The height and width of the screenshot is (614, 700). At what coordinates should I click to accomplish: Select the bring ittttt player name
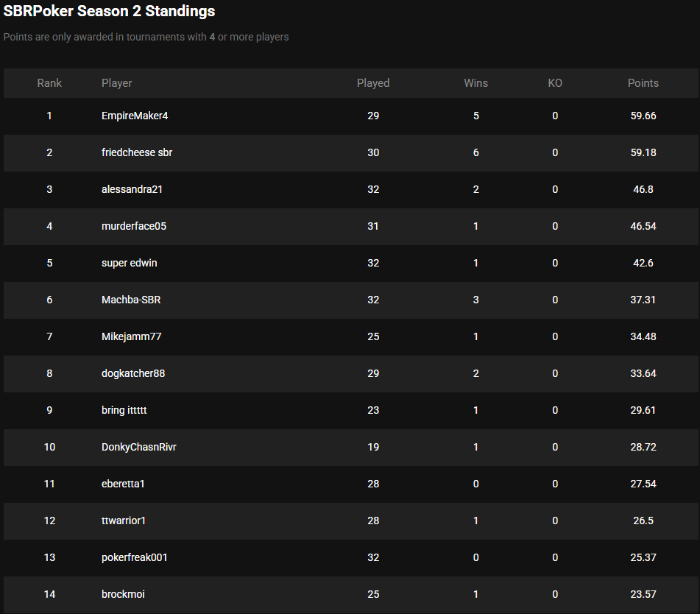(x=124, y=410)
